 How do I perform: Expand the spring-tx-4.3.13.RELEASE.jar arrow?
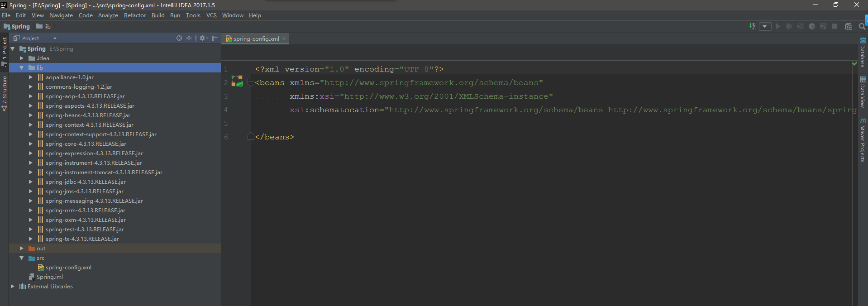pos(31,239)
